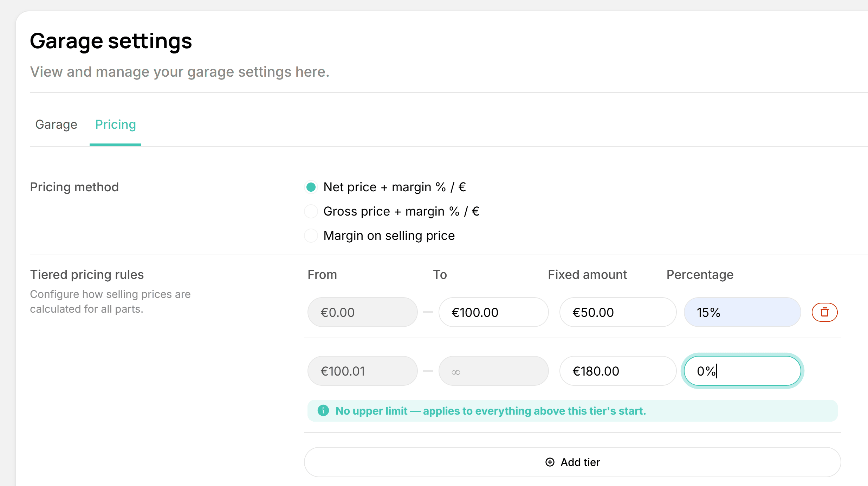The image size is (868, 486).
Task: Click the info icon beside No upper limit
Action: pos(323,410)
